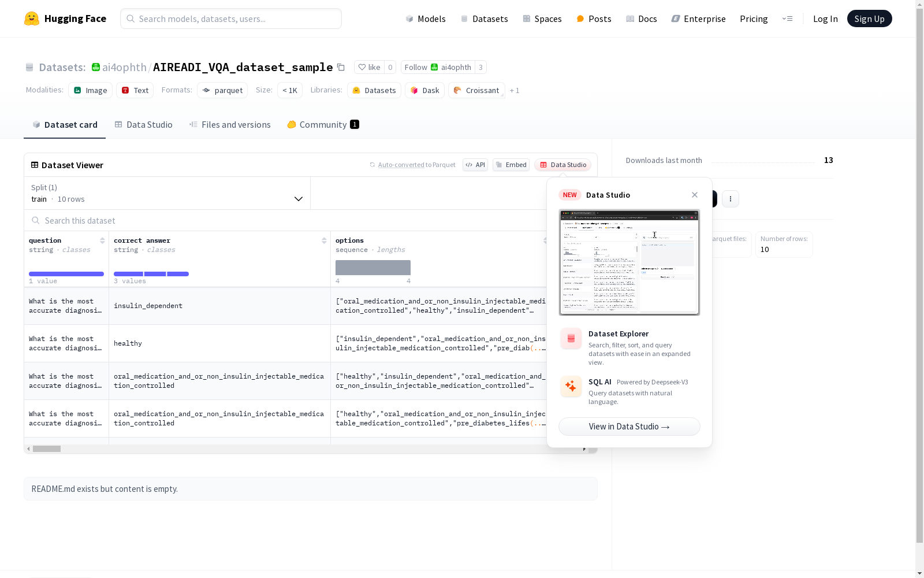The image size is (924, 578).
Task: Click the Sign Up button
Action: point(869,18)
